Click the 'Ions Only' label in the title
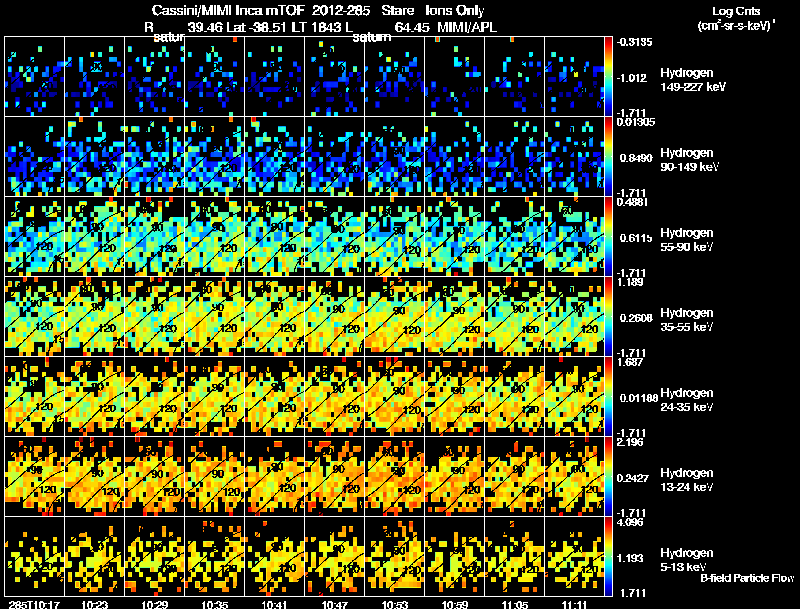The width and height of the screenshot is (800, 609). 455,10
